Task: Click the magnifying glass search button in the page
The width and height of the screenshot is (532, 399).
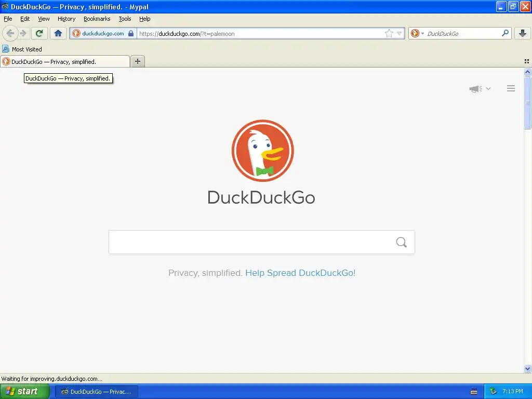Action: [402, 242]
